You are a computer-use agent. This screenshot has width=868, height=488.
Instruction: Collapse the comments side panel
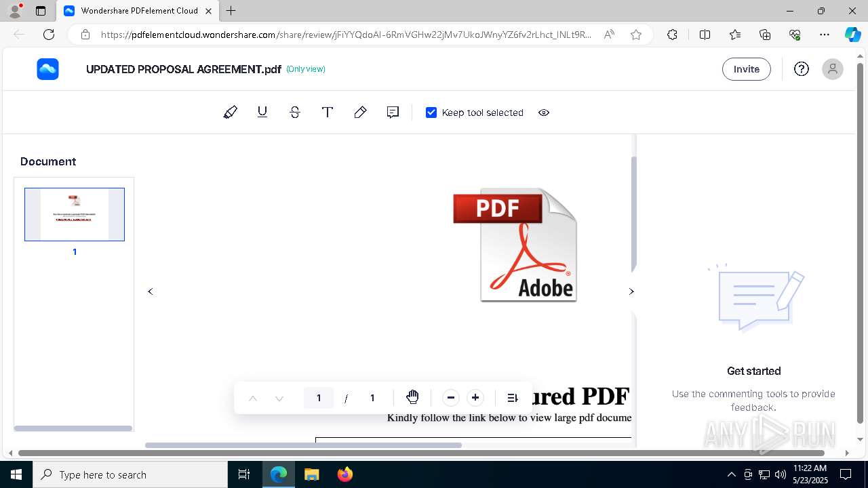click(631, 291)
